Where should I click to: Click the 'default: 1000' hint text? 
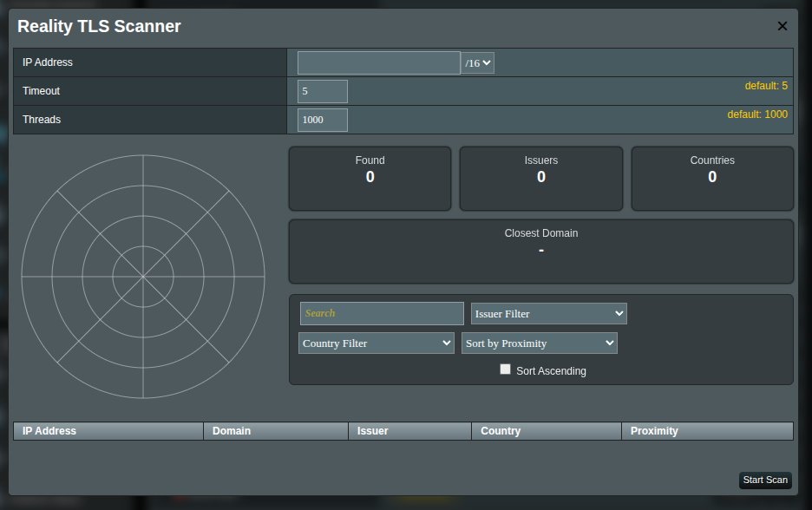757,114
